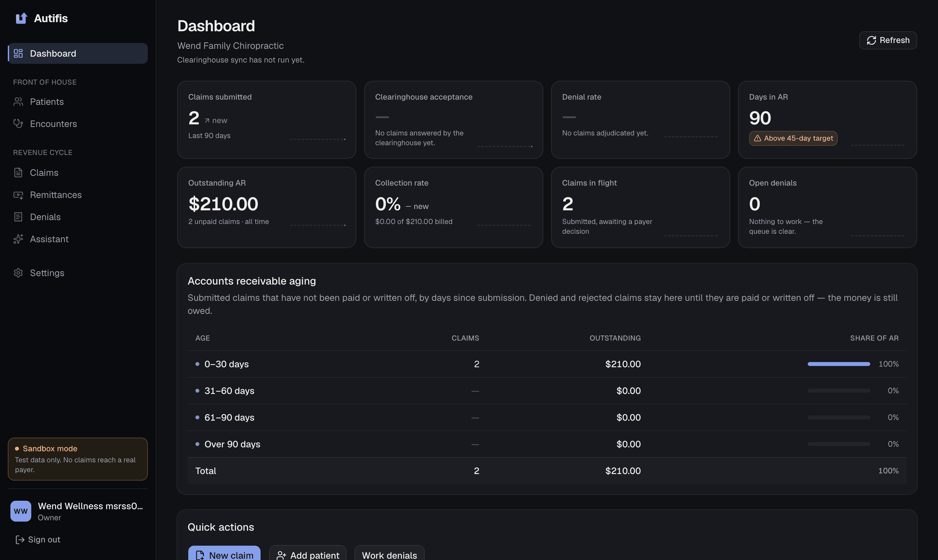This screenshot has height=560, width=938.
Task: Click the Over 90 days row label
Action: (x=232, y=444)
